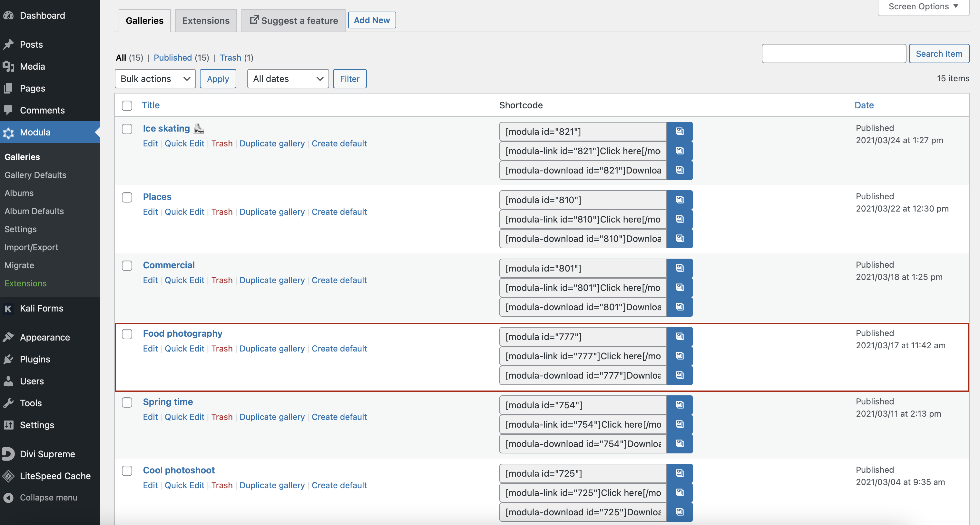Open the Appearance menu icon

(9, 337)
